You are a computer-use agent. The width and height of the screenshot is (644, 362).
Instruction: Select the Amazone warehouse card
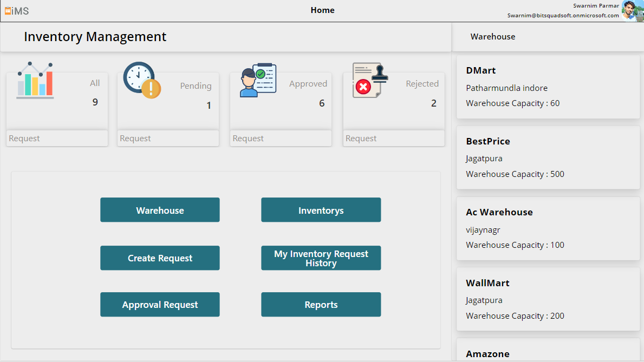point(548,352)
